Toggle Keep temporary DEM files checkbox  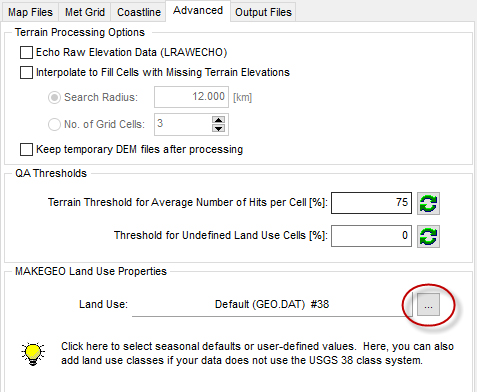tap(26, 150)
